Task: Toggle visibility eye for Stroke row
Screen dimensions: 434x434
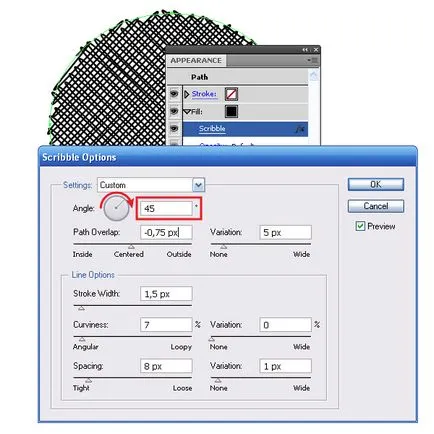Action: click(174, 94)
